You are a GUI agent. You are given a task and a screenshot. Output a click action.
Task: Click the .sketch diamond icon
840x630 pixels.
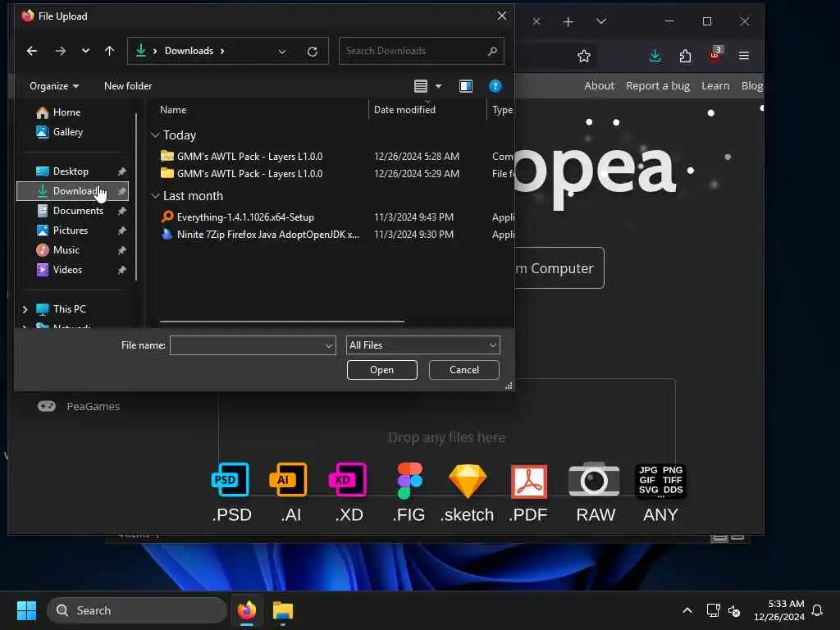(468, 481)
